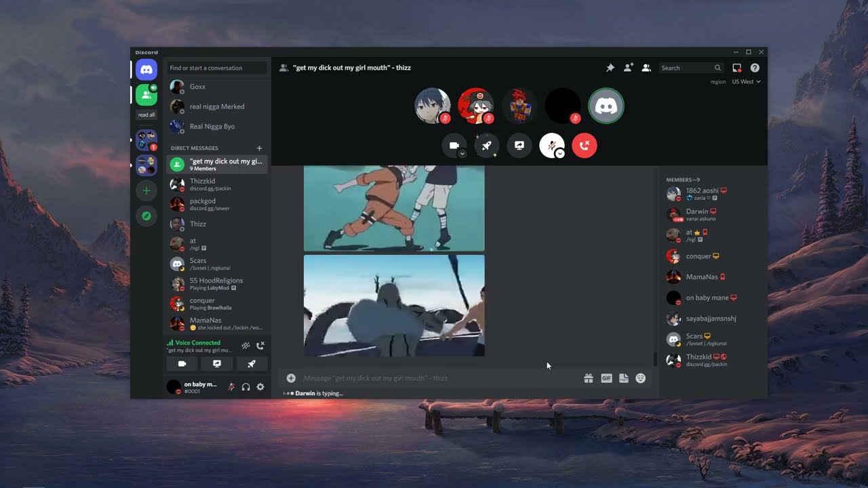Select on baby mane in members list
The width and height of the screenshot is (868, 488).
pyautogui.click(x=713, y=298)
